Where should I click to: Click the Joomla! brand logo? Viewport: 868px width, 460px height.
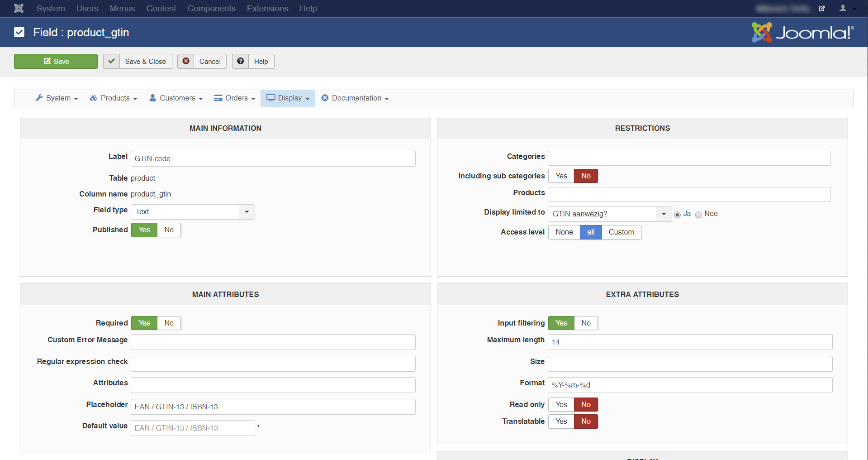pos(803,32)
